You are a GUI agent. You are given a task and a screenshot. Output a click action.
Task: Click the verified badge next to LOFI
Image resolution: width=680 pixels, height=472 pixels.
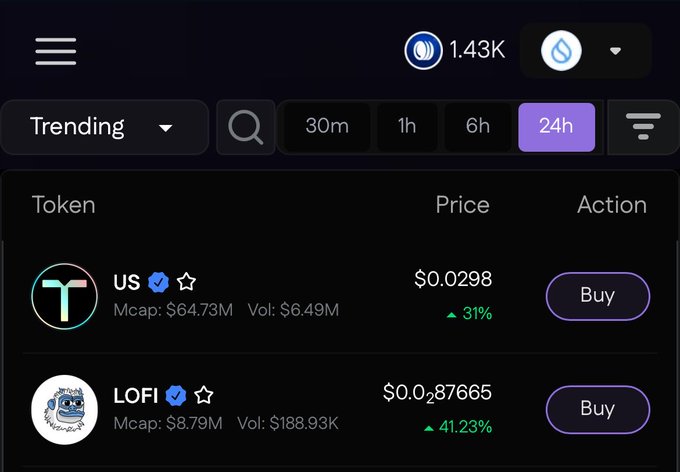pos(176,396)
